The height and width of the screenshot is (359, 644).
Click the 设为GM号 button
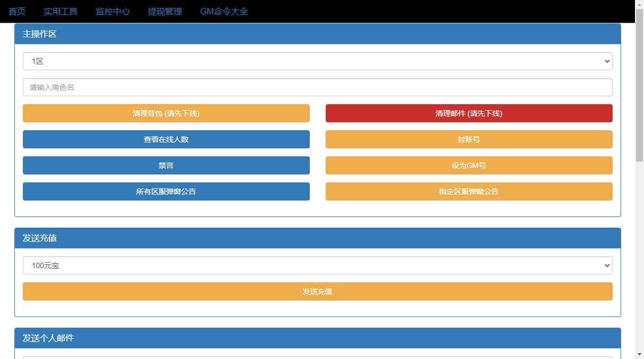[469, 165]
